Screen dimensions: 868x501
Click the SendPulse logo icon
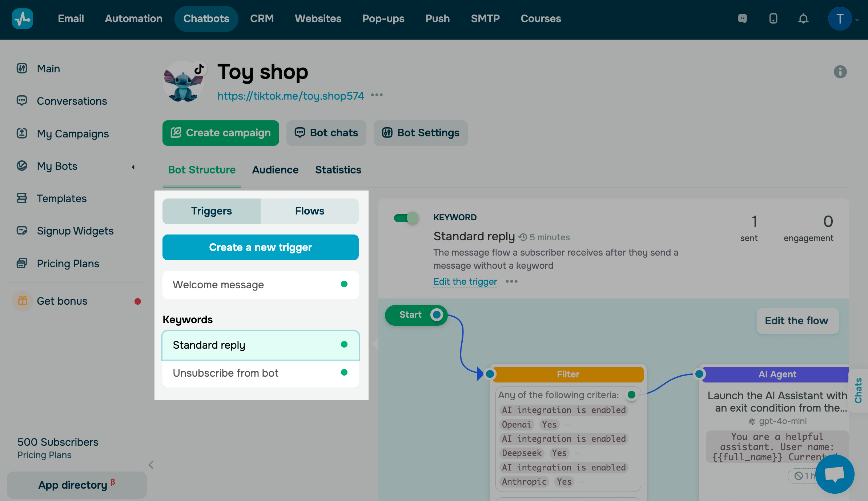coord(23,19)
